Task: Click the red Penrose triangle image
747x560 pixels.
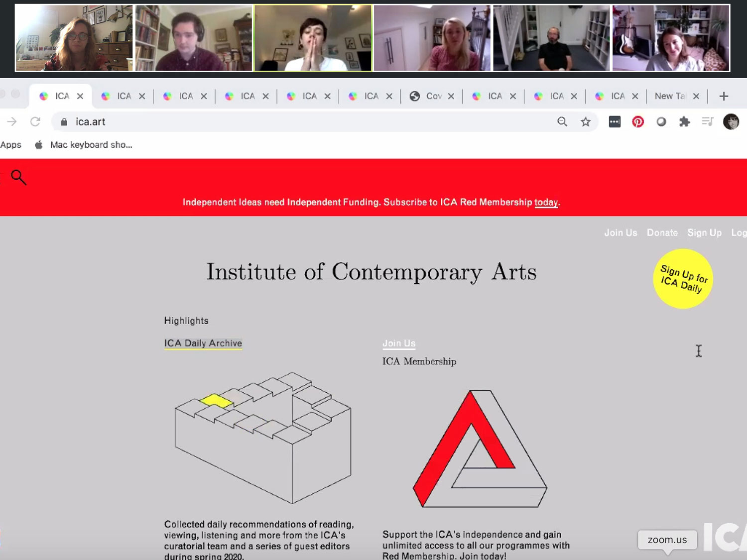Action: coord(480,449)
